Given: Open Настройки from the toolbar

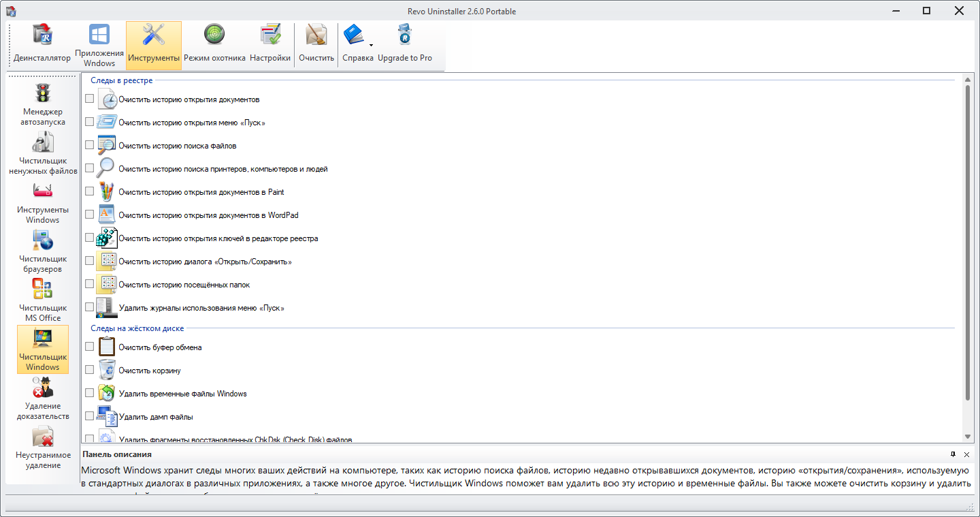Looking at the screenshot, I should pyautogui.click(x=270, y=46).
